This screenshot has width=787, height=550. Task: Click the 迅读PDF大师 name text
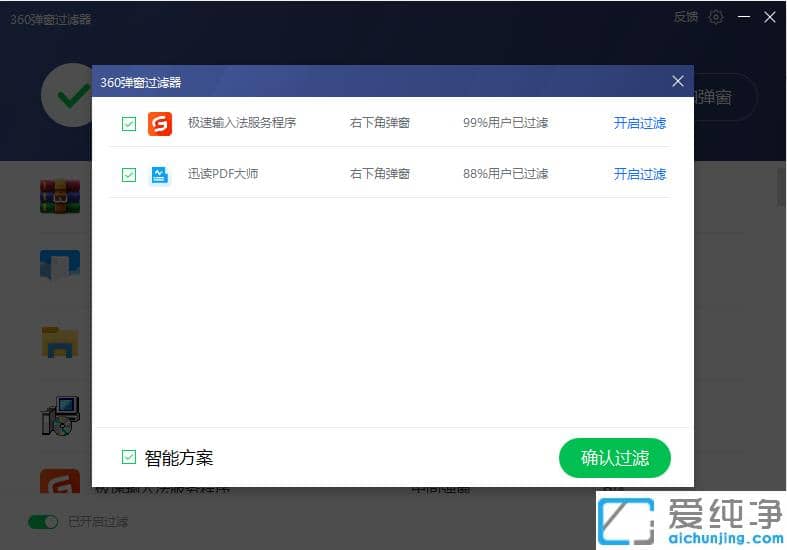point(223,174)
